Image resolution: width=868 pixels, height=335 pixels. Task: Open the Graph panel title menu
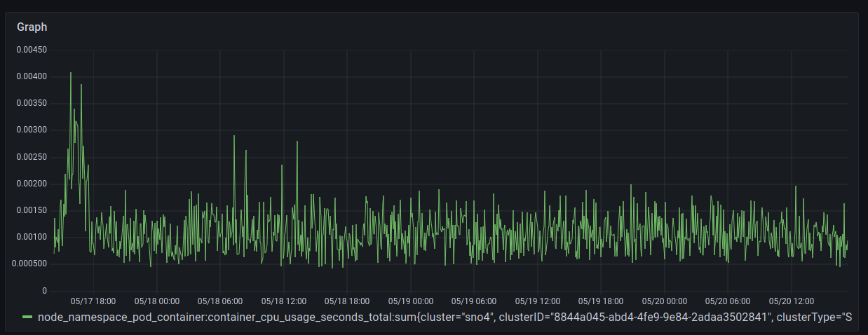point(32,27)
